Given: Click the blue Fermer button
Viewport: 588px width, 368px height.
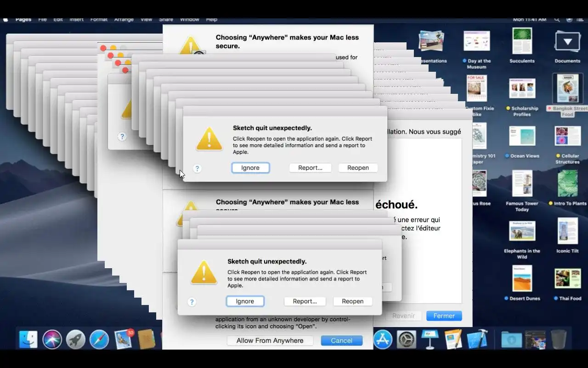Looking at the screenshot, I should (444, 316).
